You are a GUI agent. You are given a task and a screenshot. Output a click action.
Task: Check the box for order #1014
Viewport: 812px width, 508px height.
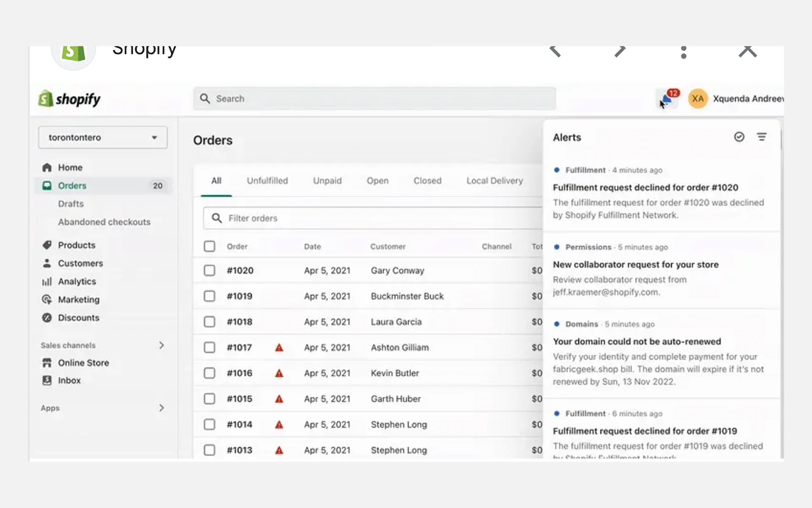pos(209,424)
